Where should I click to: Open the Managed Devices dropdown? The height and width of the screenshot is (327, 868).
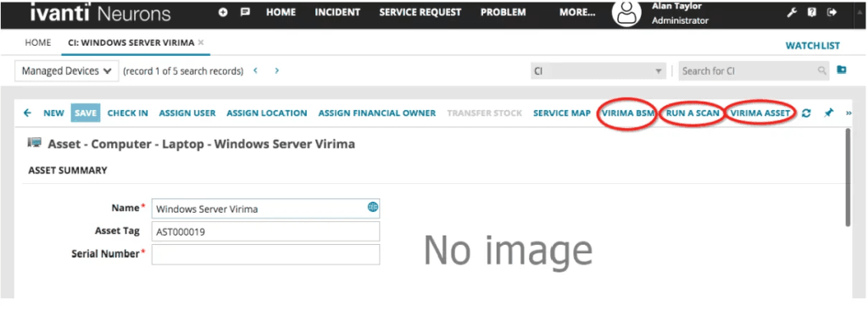[x=67, y=71]
